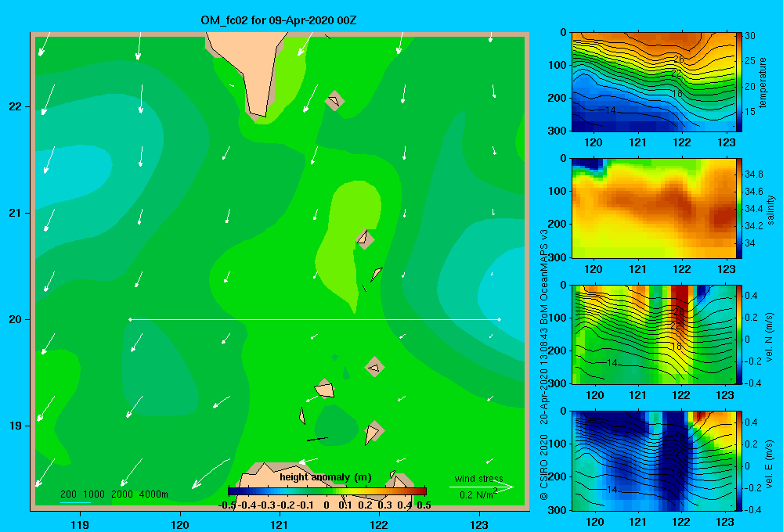
Task: Click the temperature color scale bar
Action: coord(739,82)
